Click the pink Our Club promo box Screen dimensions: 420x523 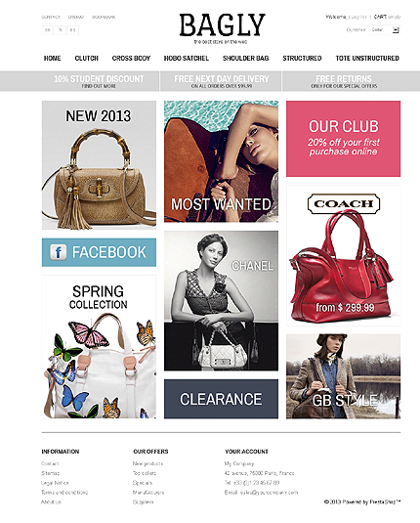point(344,139)
